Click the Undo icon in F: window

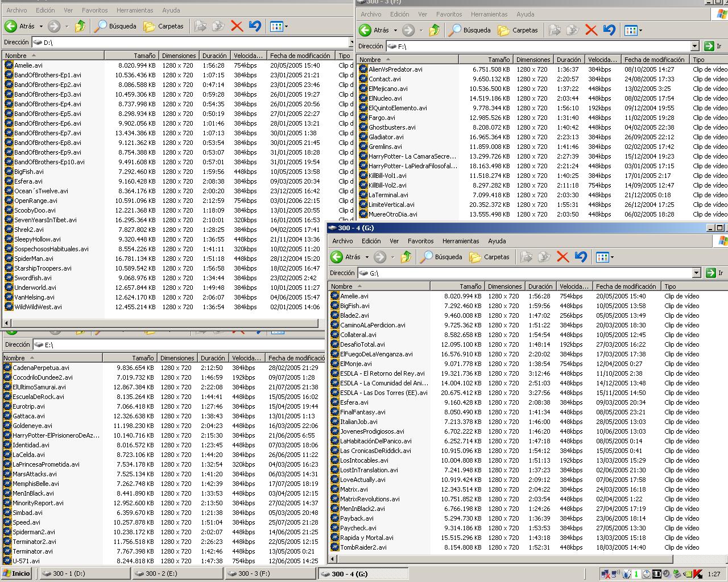(609, 30)
